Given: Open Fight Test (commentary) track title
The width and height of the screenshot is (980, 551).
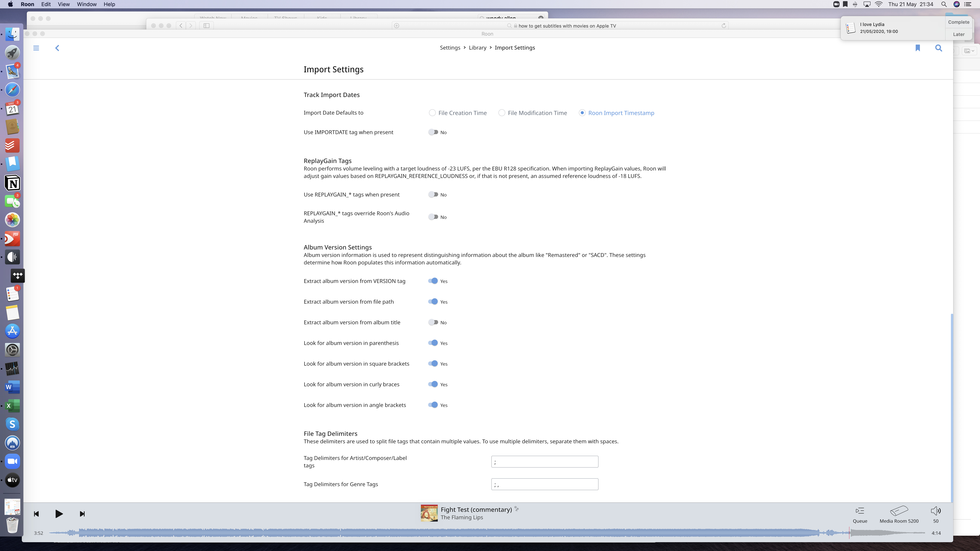Looking at the screenshot, I should click(476, 509).
